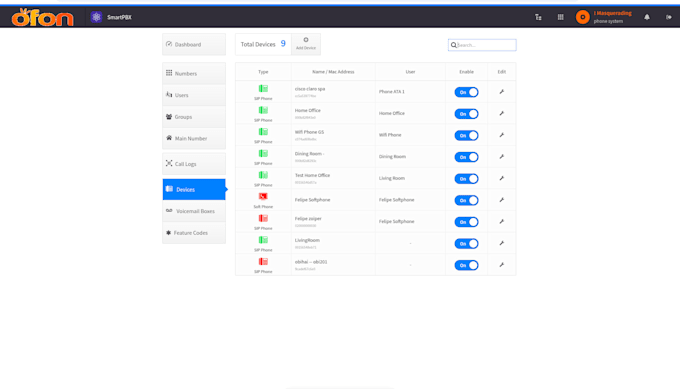Edit the obihai obi201 device
The width and height of the screenshot is (680, 389).
pyautogui.click(x=501, y=265)
